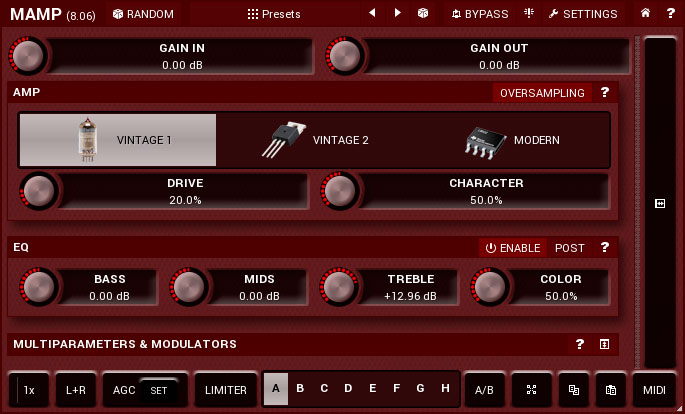685x414 pixels.
Task: Click the morph icon beside A/B
Action: [531, 390]
